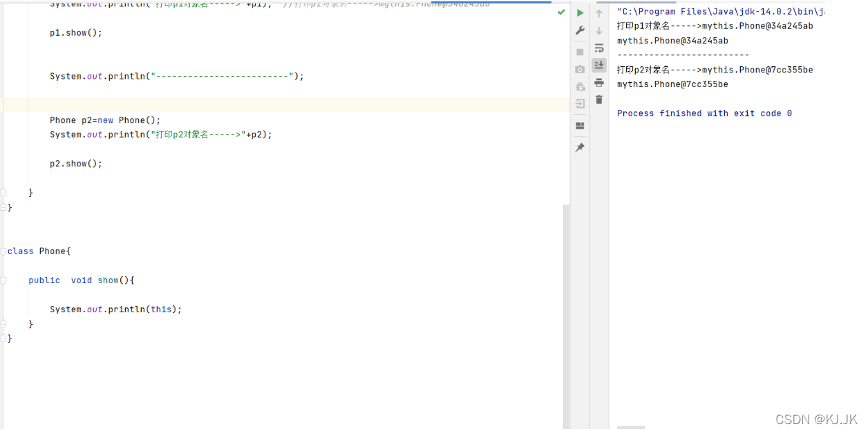The image size is (868, 431).
Task: Pin the Run tab with the pin icon
Action: pos(580,147)
